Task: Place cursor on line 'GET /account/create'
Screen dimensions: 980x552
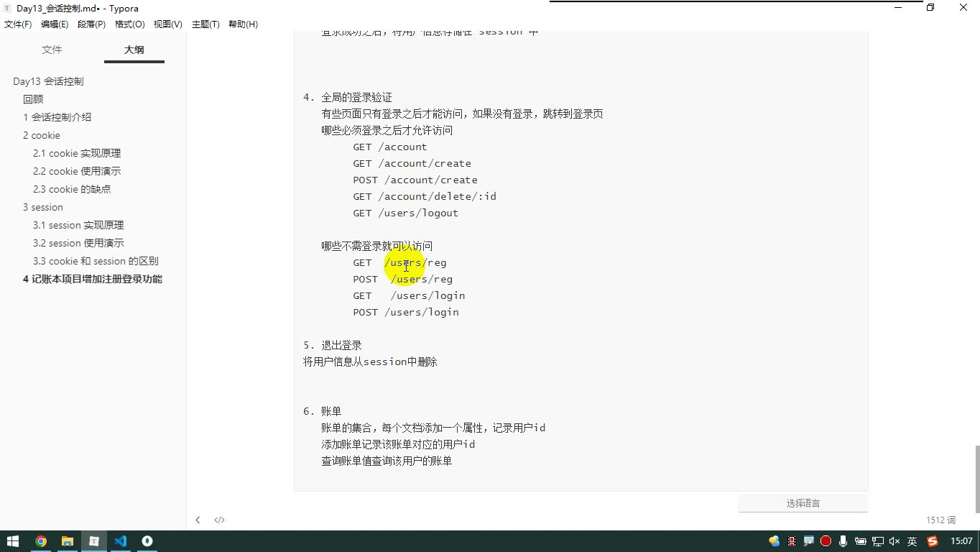Action: (x=412, y=163)
